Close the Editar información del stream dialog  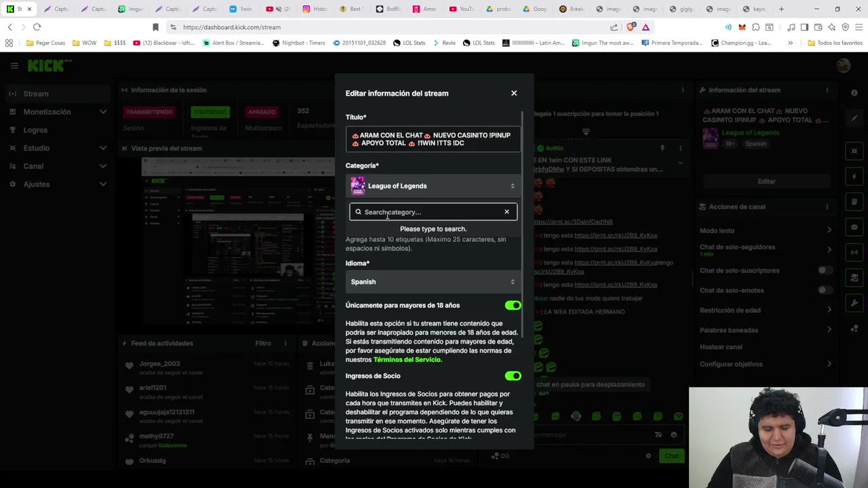[x=514, y=93]
